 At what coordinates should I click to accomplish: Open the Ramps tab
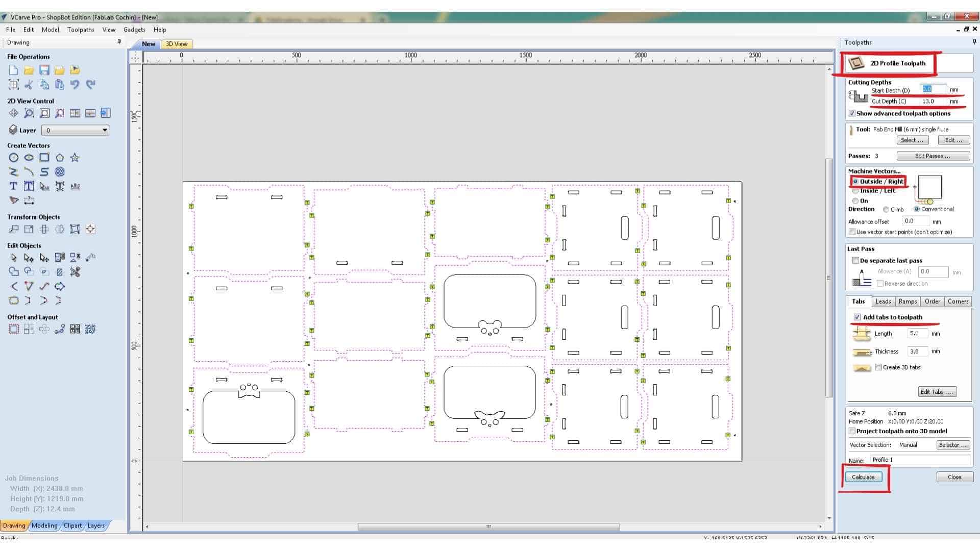(908, 302)
